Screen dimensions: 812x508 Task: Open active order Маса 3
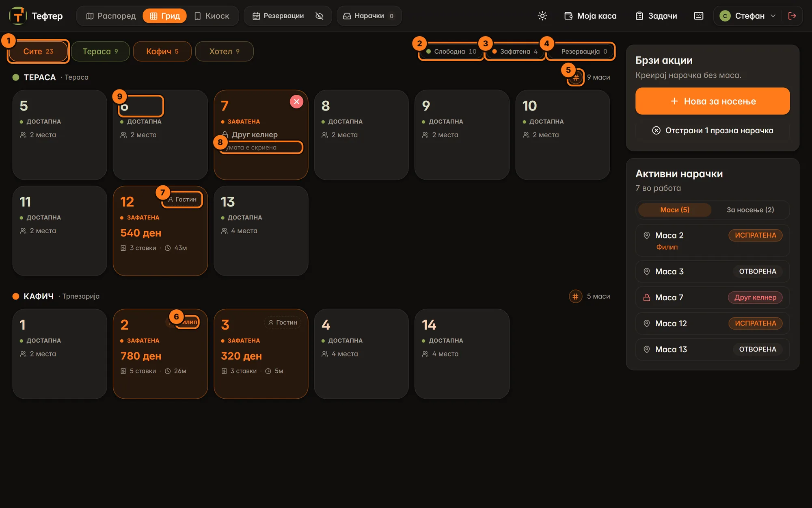coord(713,271)
